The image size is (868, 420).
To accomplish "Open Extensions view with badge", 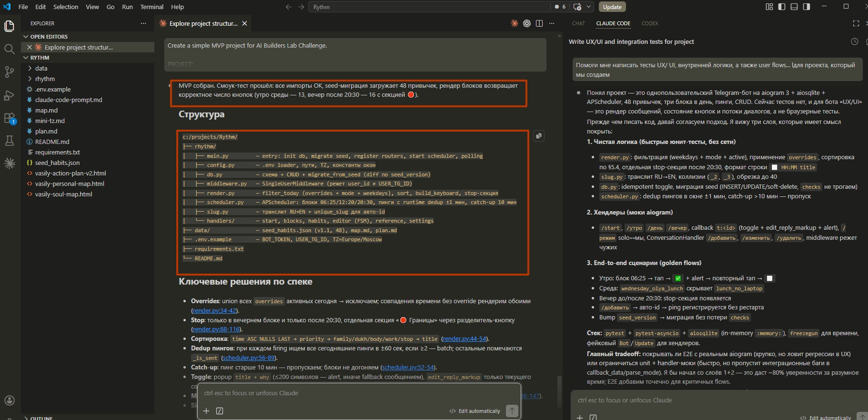I will click(10, 118).
